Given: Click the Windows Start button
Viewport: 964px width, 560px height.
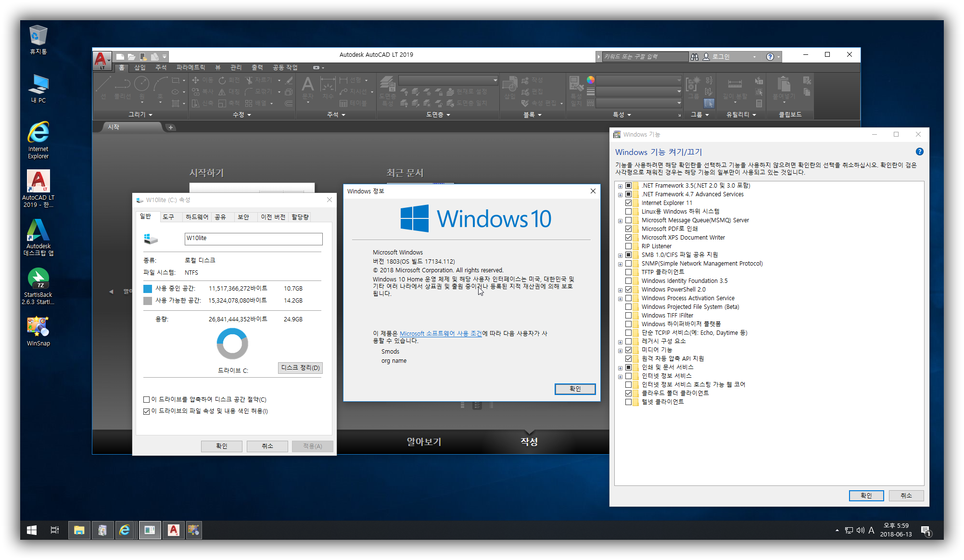Looking at the screenshot, I should point(32,530).
